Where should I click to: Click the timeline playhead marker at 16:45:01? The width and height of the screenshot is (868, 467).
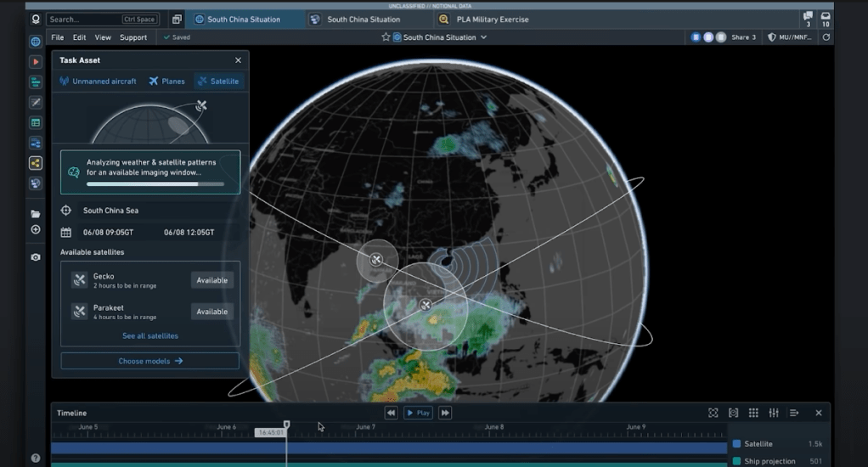point(286,425)
